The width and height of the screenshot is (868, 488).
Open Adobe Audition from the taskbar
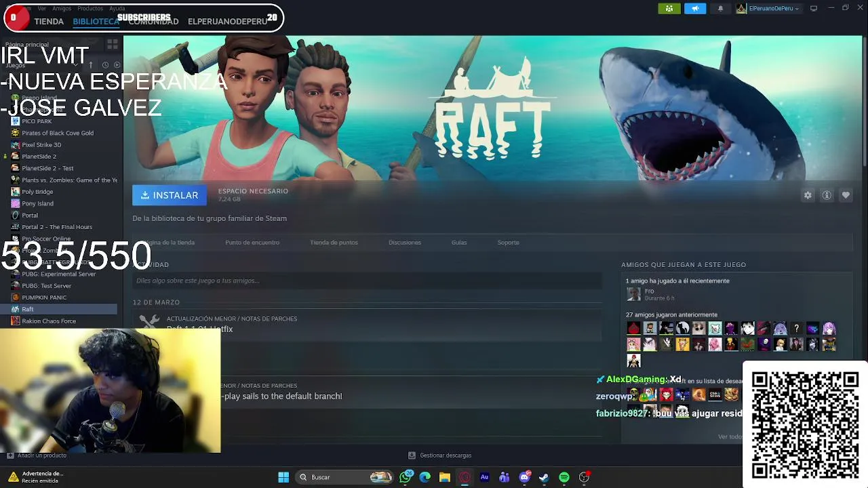pos(484,477)
